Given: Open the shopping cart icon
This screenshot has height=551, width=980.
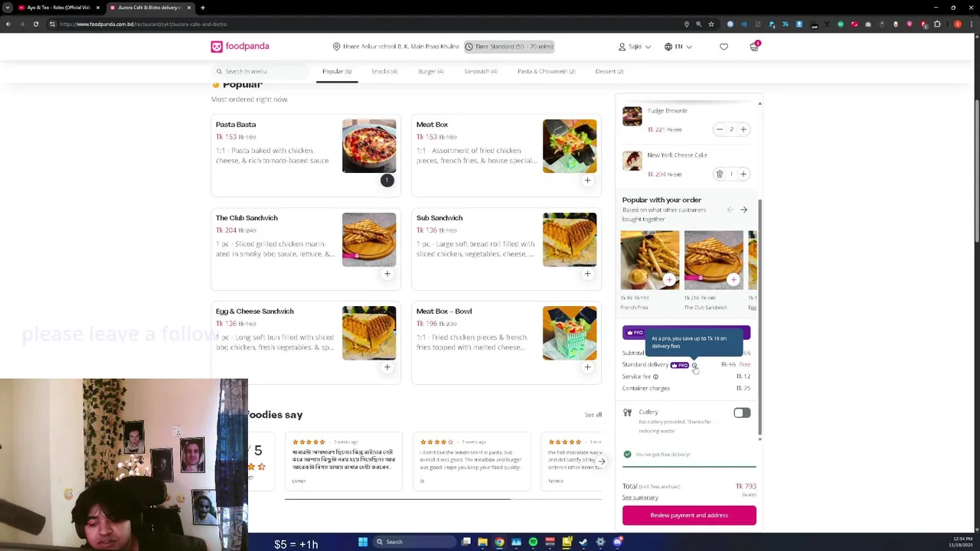Looking at the screenshot, I should (754, 47).
